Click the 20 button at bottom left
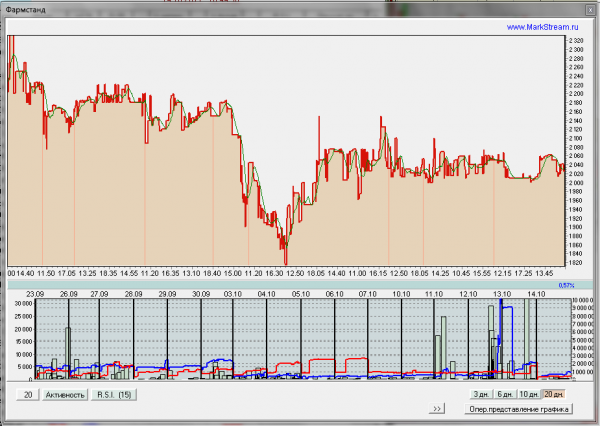The image size is (600, 426). [28, 395]
